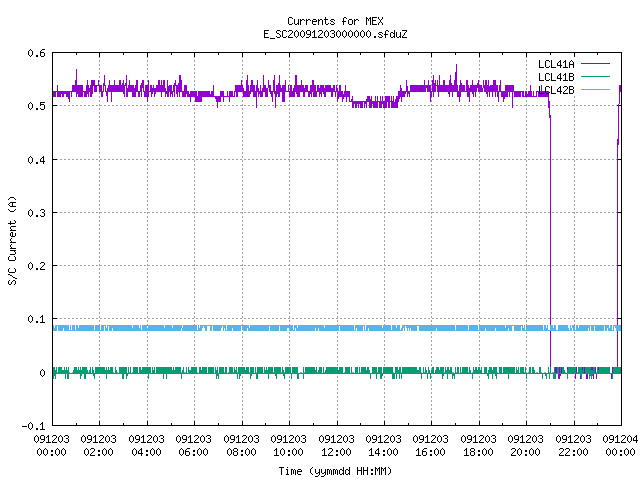Pick the purple LCL41A legend line sample
Image resolution: width=640 pixels, height=480 pixels.
(x=595, y=64)
